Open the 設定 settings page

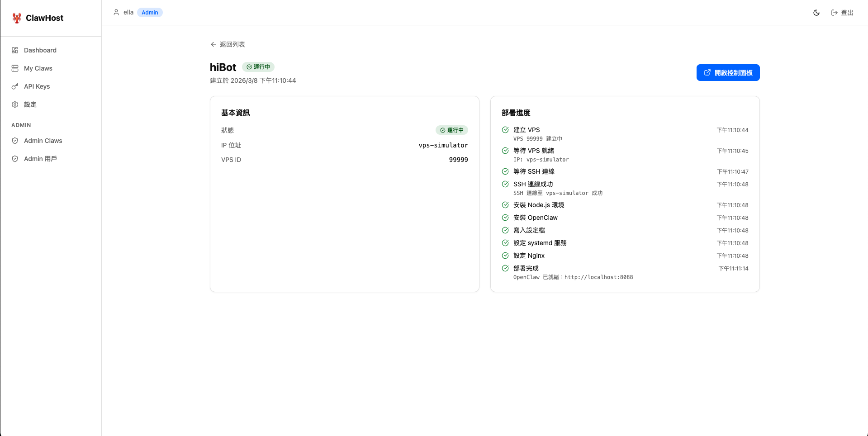pos(51,104)
